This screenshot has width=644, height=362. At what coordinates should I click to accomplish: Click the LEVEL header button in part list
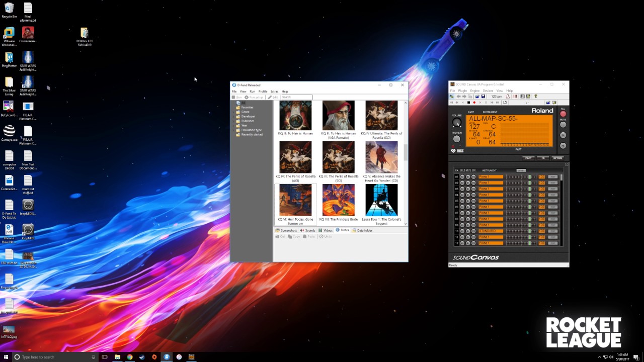(x=521, y=170)
